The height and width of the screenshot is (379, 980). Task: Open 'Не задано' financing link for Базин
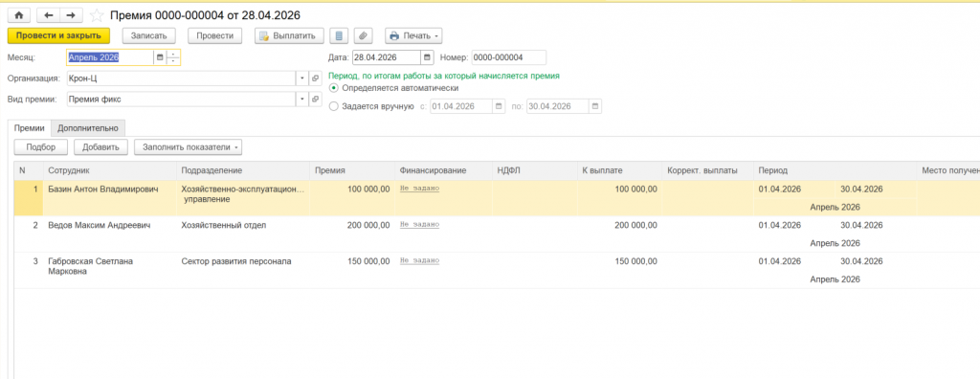click(419, 189)
